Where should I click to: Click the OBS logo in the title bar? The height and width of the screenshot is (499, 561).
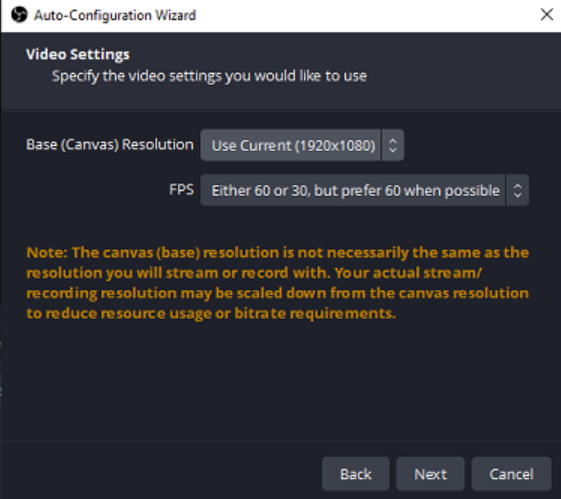19,15
